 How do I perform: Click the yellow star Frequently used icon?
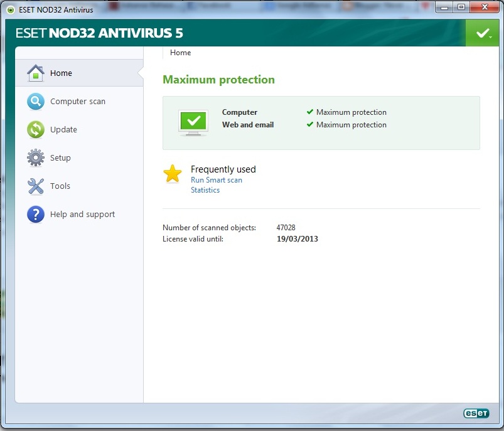pos(172,174)
